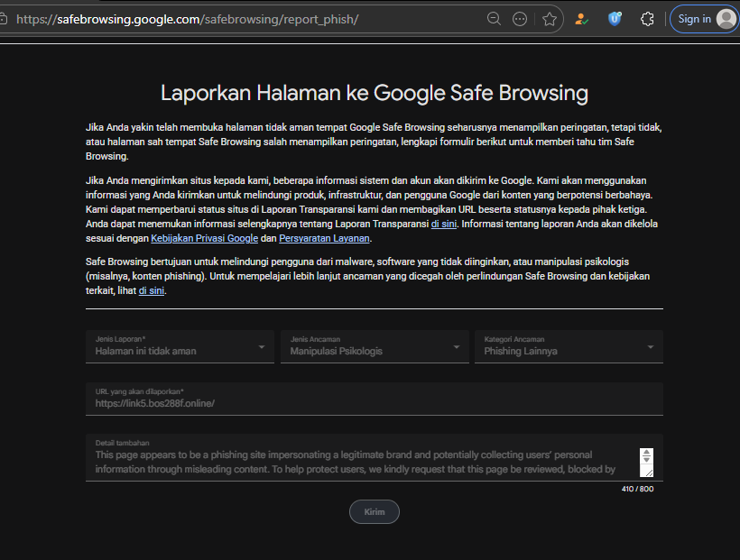Click the URL yang akan dilaporkan field
Screen dimensions: 740x560
click(x=375, y=399)
